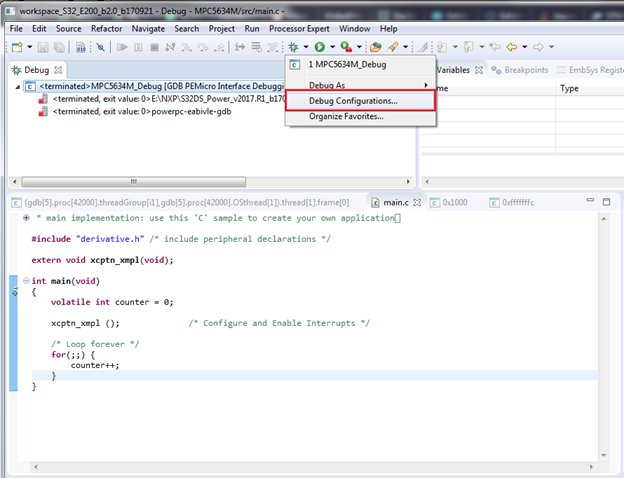
Task: Click the editor vertical scrollbar down arrow
Action: [604, 455]
